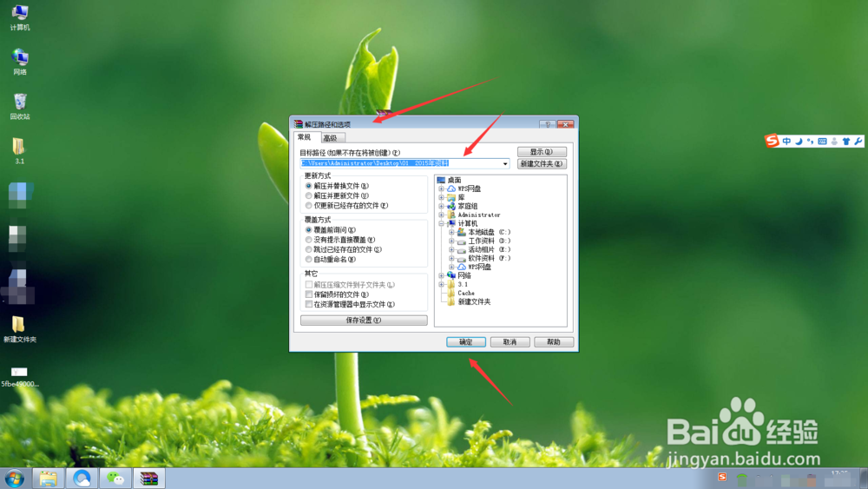Viewport: 868px width, 489px height.
Task: Open the Windows Start menu
Action: [x=15, y=479]
